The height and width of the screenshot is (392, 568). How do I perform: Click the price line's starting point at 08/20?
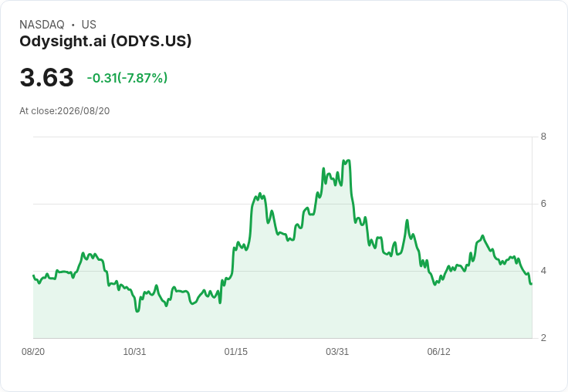pos(33,275)
